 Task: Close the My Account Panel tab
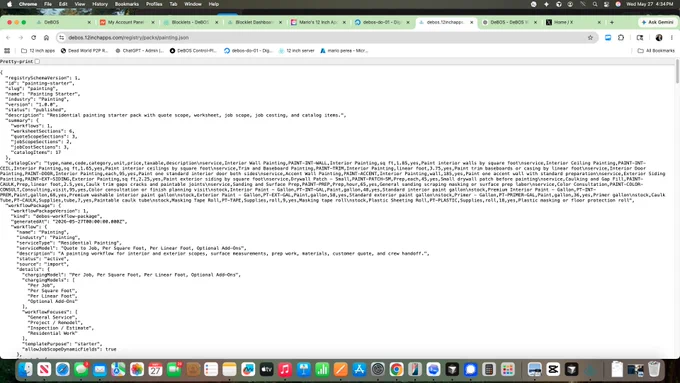click(153, 22)
